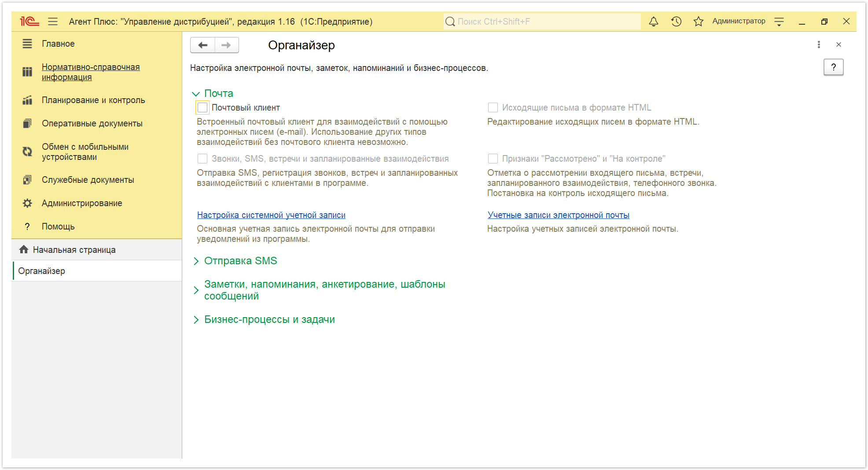868x470 pixels.
Task: Open favorites star icon
Action: click(x=698, y=21)
